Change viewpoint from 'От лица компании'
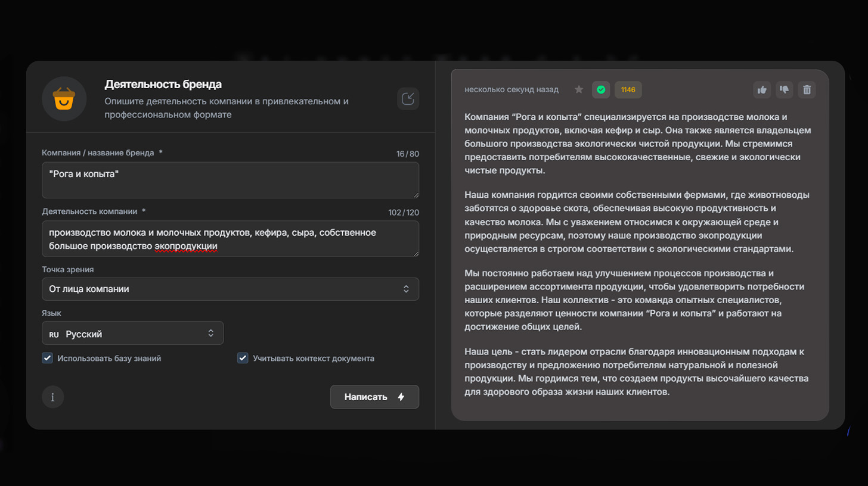 coord(230,289)
